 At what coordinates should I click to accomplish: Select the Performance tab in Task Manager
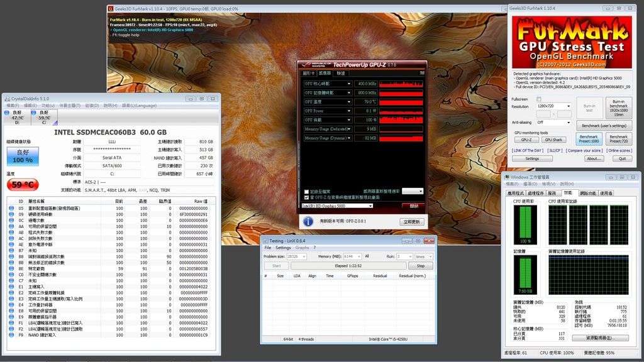click(x=568, y=192)
